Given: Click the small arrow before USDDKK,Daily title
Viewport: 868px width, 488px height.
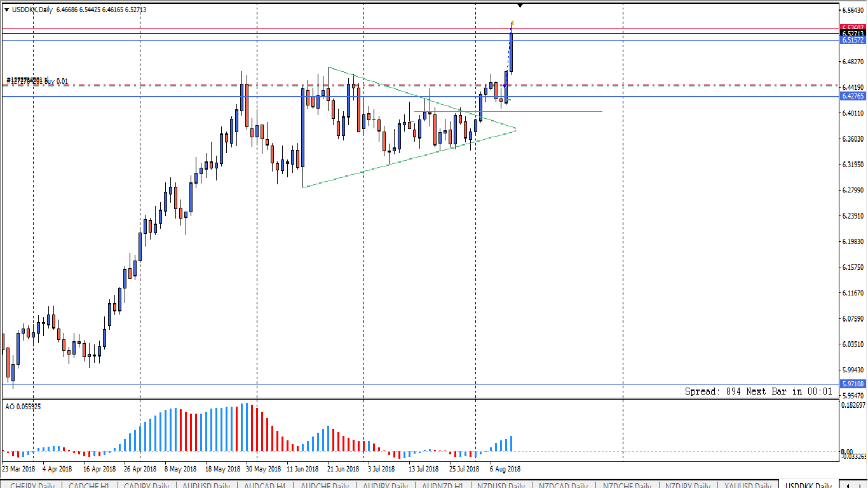Looking at the screenshot, I should tap(6, 10).
